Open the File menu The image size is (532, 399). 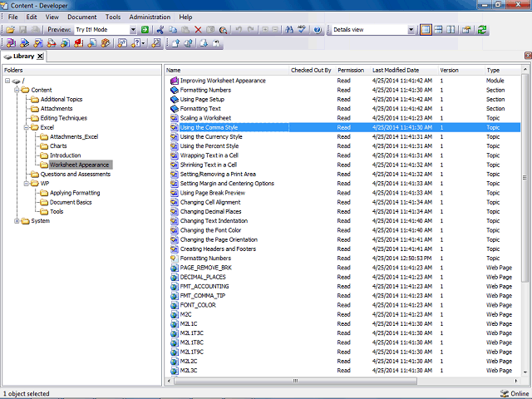[13, 17]
